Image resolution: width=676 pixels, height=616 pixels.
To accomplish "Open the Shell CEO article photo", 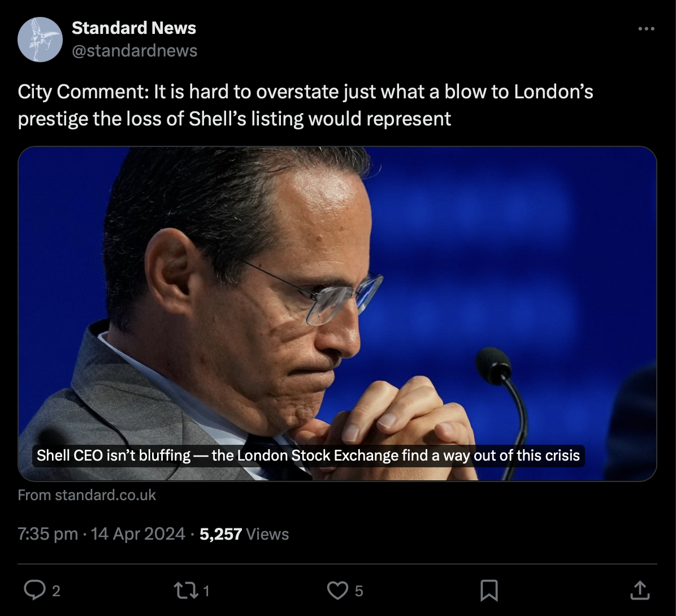I will coord(337,283).
